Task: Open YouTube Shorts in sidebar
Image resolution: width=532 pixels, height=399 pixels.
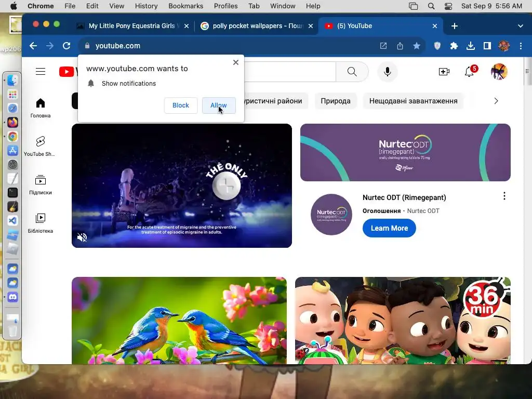Action: pos(40,146)
